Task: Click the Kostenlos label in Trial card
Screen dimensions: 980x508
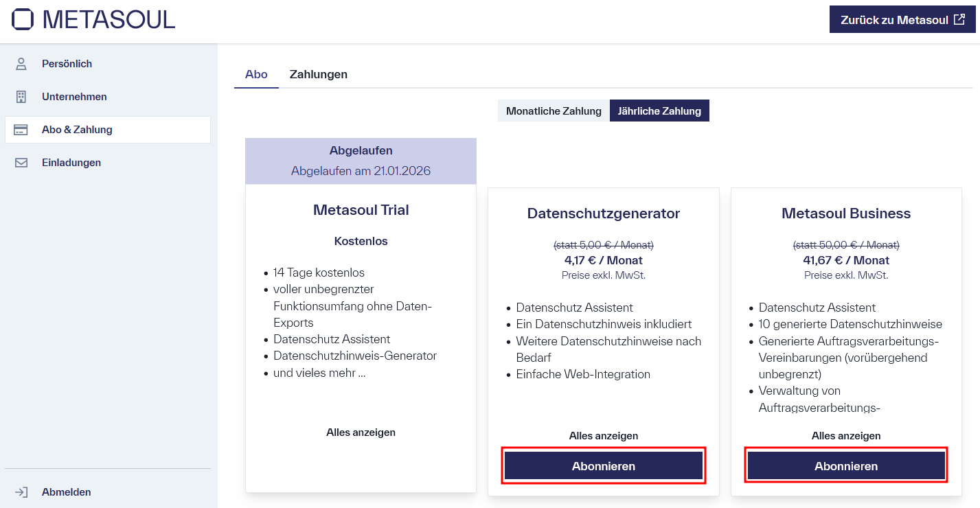Action: pos(361,241)
